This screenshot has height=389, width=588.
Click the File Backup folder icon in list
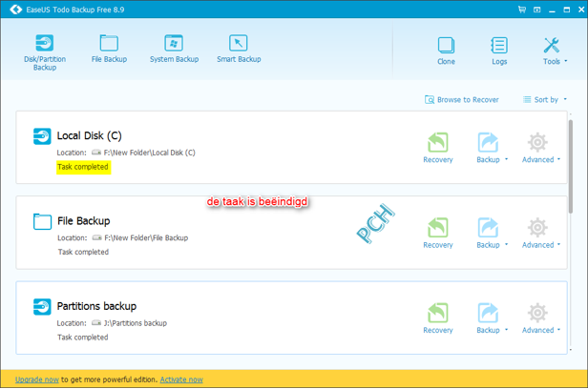pos(42,221)
